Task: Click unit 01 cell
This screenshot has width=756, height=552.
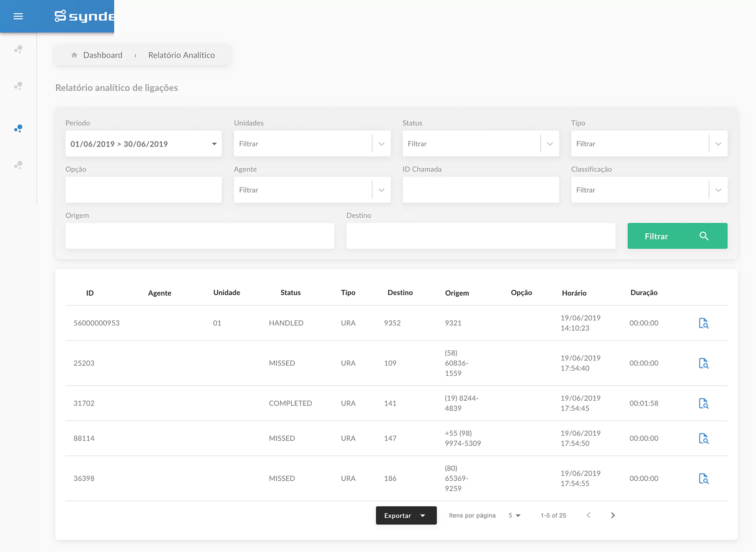Action: 217,323
